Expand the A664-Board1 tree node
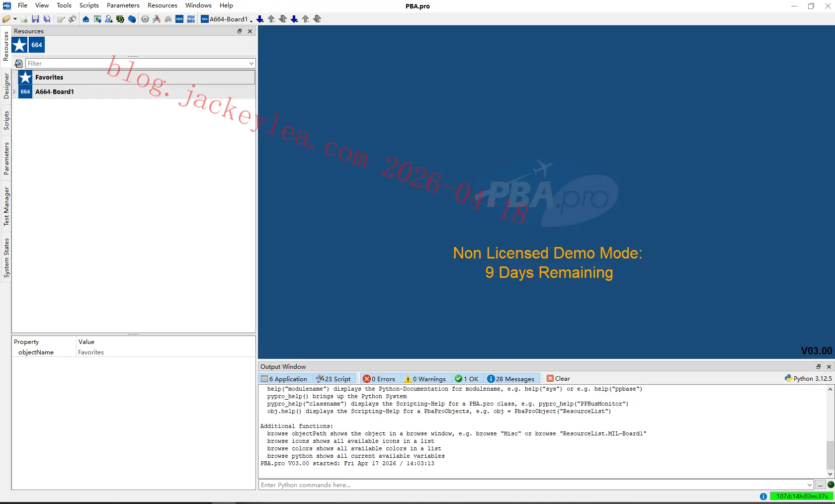The height and width of the screenshot is (504, 835). point(14,91)
